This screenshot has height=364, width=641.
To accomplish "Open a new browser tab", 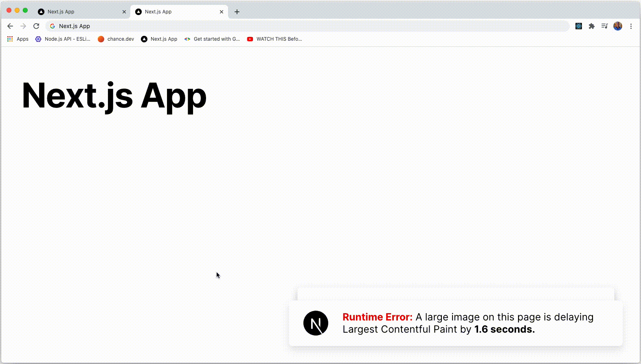I will point(237,12).
